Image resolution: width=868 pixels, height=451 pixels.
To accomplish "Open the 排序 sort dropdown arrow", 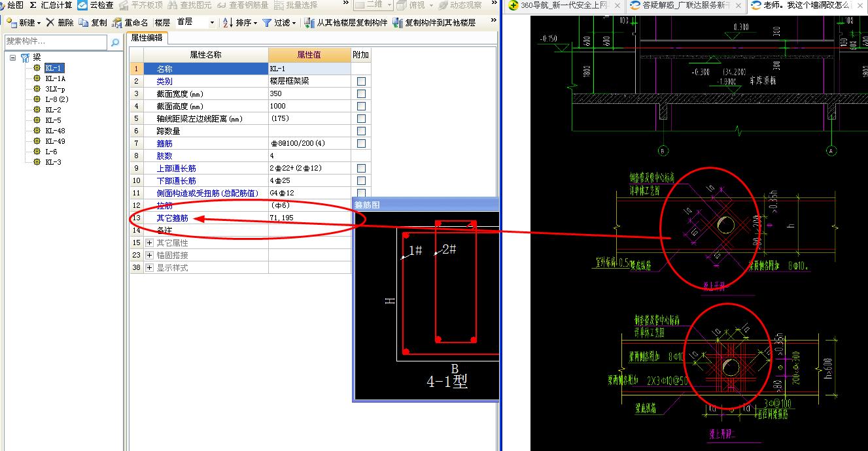I will (x=255, y=23).
